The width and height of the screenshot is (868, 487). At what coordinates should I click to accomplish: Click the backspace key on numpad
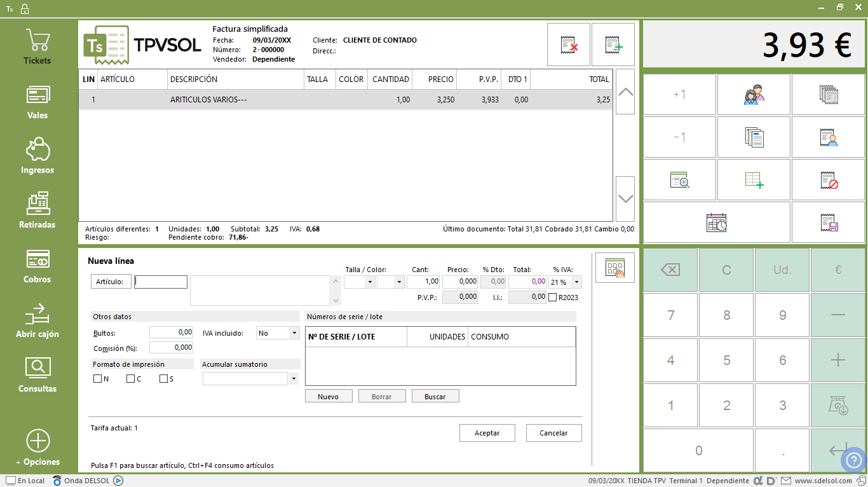tap(670, 270)
